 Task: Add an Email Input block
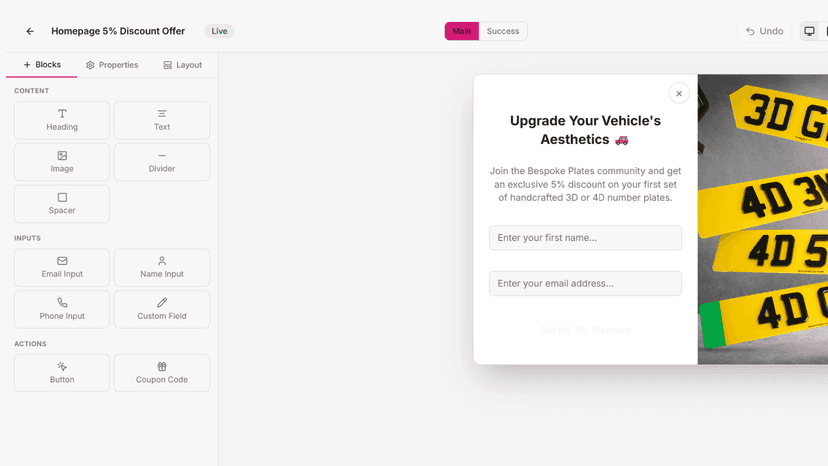(62, 268)
